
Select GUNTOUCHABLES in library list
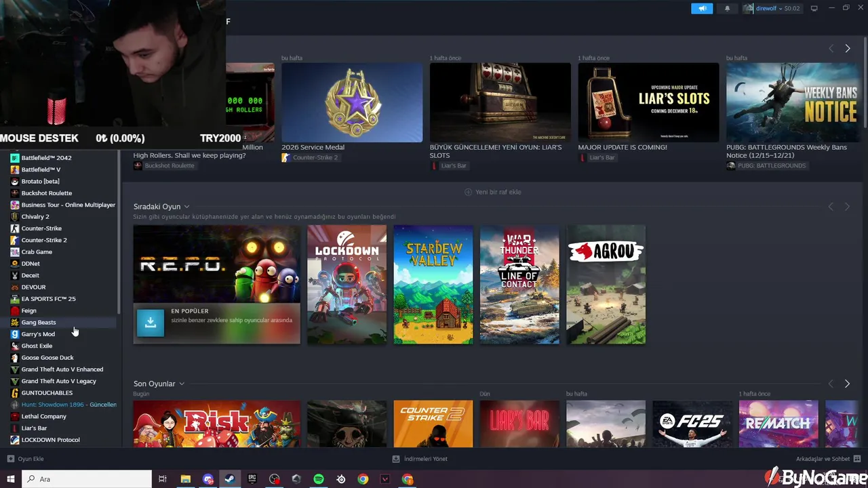click(47, 392)
